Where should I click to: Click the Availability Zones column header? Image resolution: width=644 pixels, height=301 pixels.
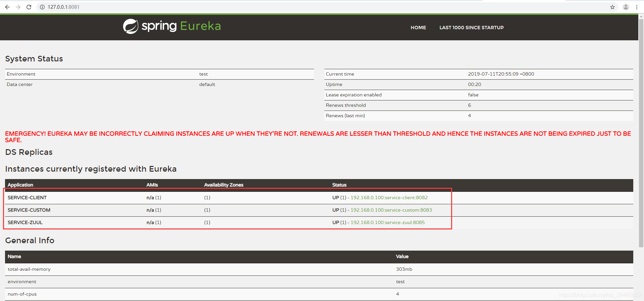point(224,185)
